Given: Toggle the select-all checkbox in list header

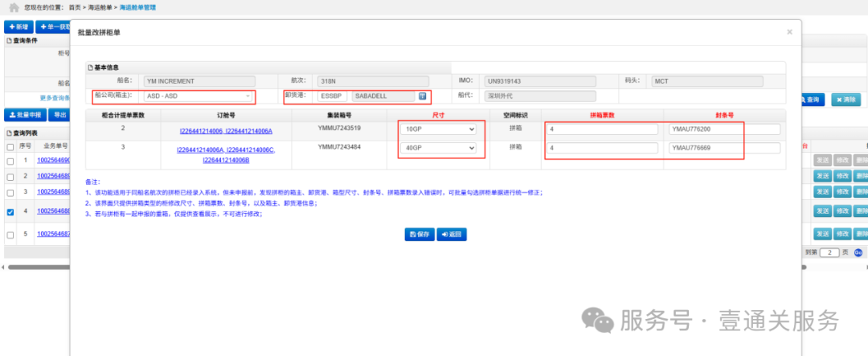Looking at the screenshot, I should click(10, 147).
